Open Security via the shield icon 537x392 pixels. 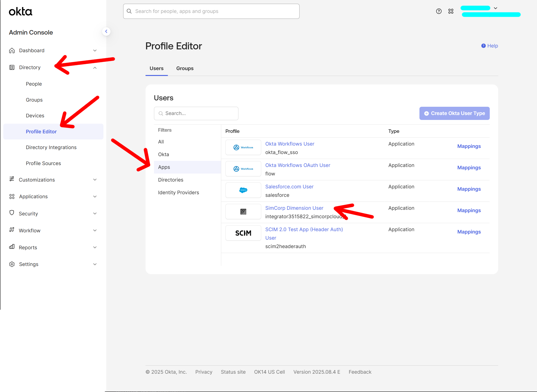12,213
